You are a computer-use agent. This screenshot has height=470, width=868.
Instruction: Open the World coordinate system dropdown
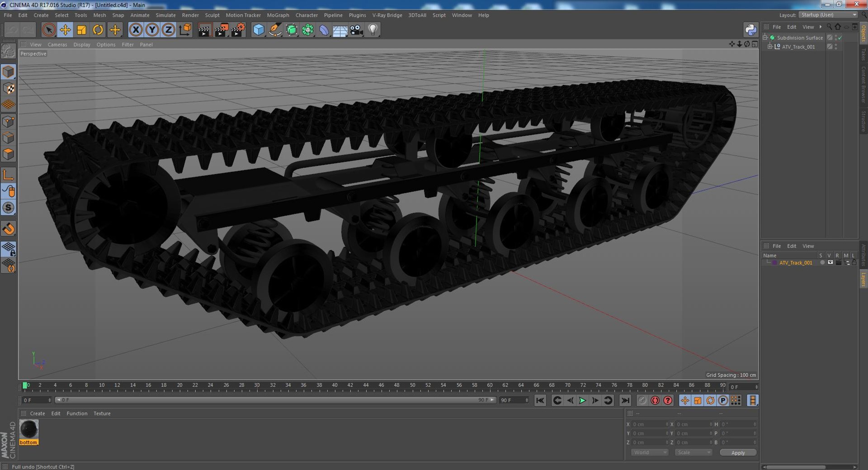(649, 453)
